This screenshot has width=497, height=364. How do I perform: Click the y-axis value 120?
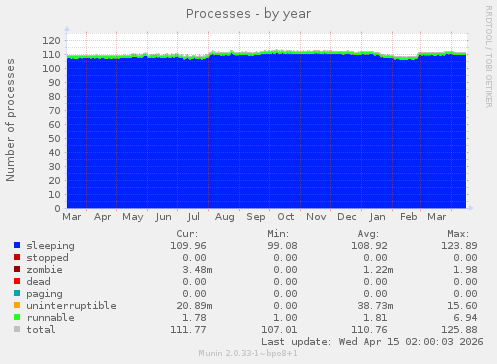click(51, 41)
